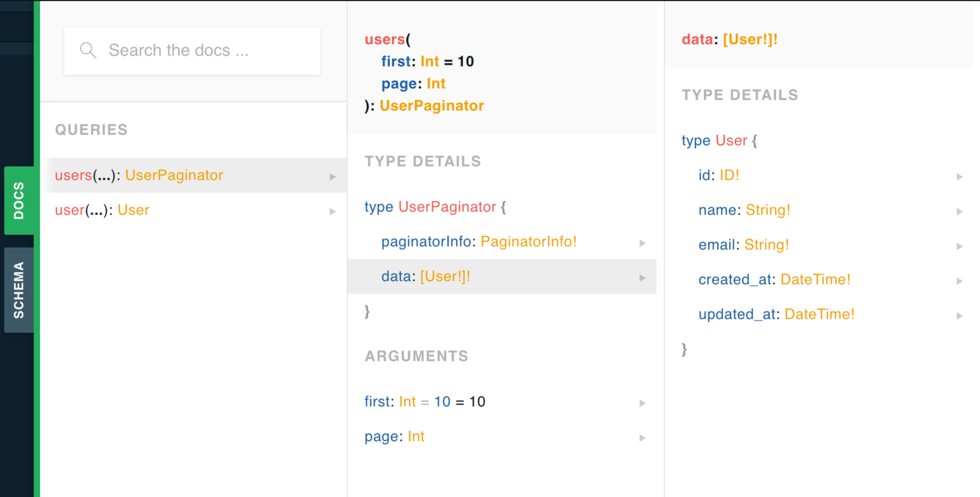Expand the data: [User!]! field chevron
Screen dimensions: 980x497
click(642, 278)
